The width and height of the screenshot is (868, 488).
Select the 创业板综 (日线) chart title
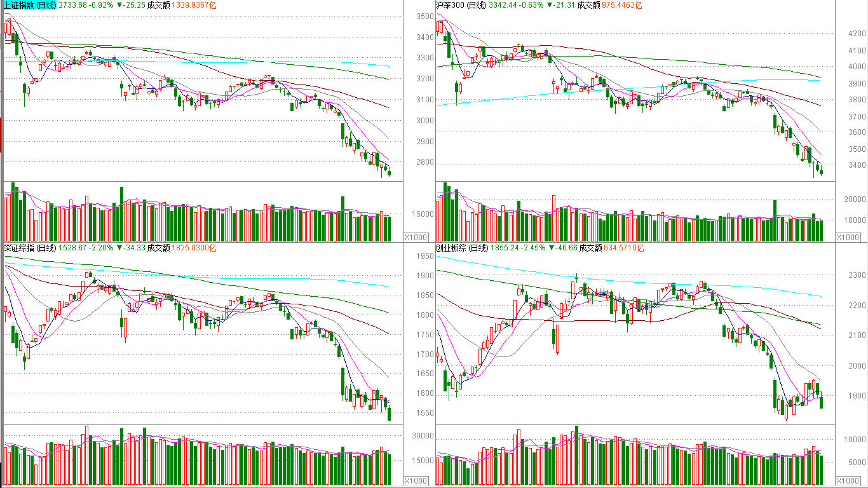pyautogui.click(x=463, y=248)
